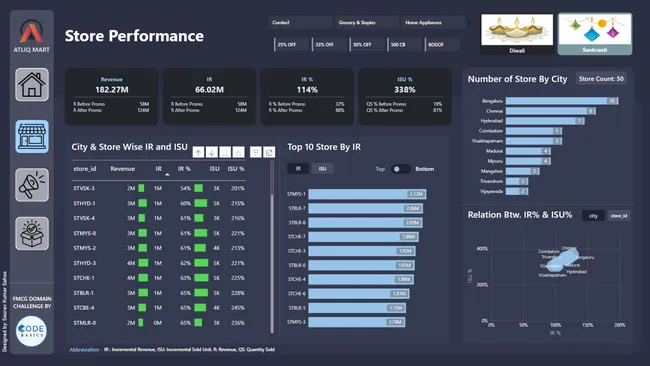Click the ISU % 338% card
This screenshot has width=650, height=366.
[405, 96]
